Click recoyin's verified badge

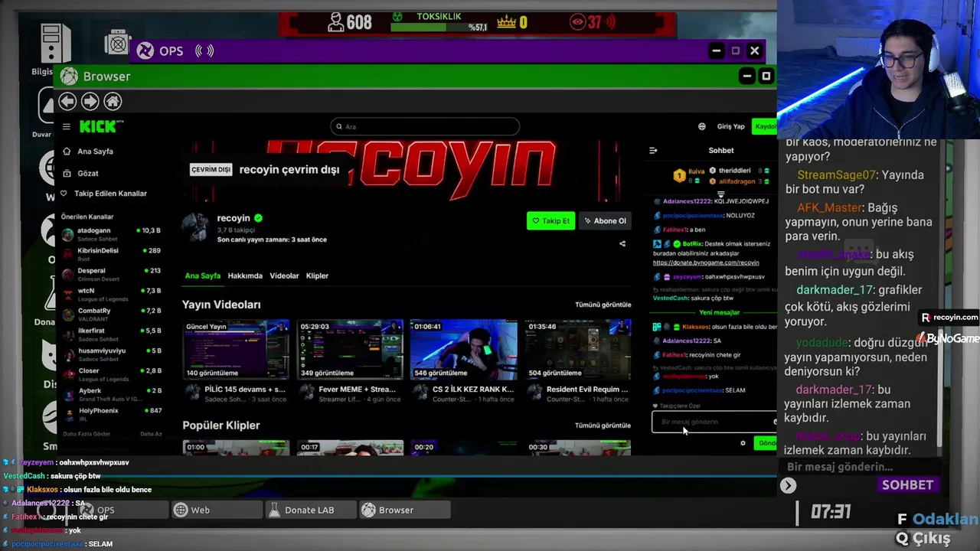(259, 218)
